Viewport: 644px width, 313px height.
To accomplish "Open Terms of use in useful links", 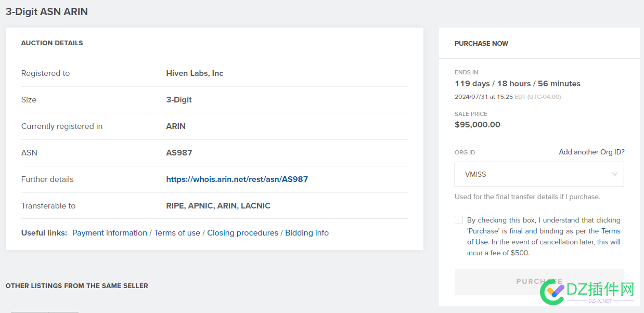I will 177,232.
